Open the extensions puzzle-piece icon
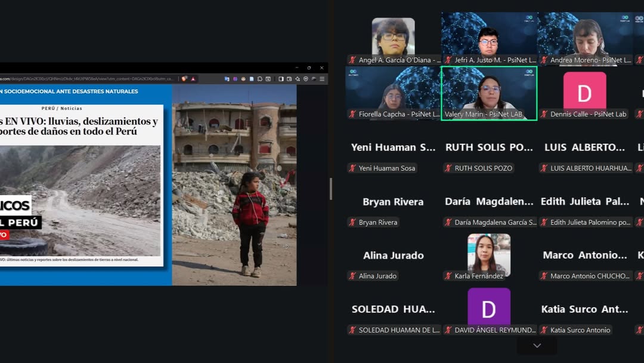644x363 pixels. 259,79
